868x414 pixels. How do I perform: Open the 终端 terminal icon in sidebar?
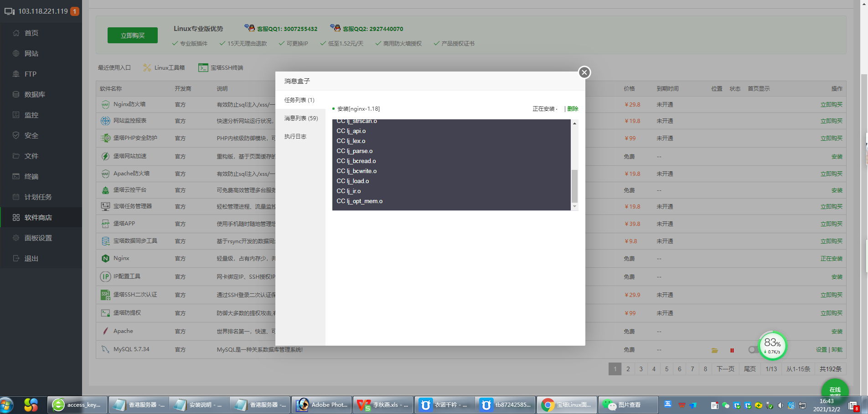coord(16,176)
